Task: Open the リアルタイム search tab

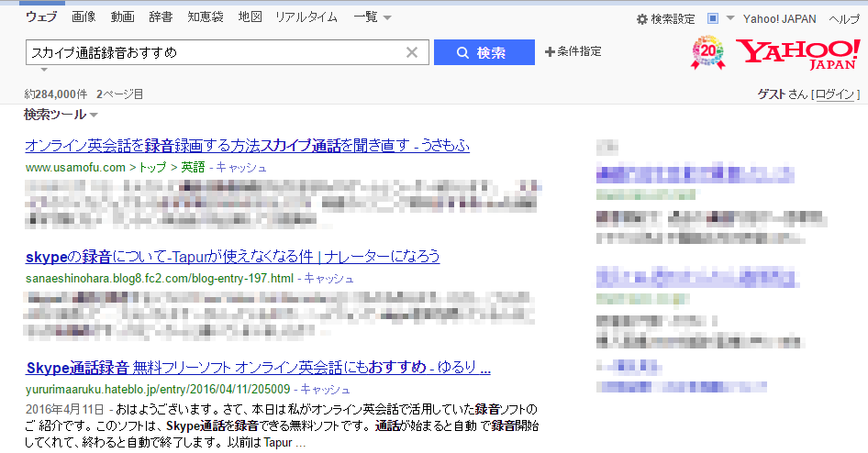Action: 306,17
